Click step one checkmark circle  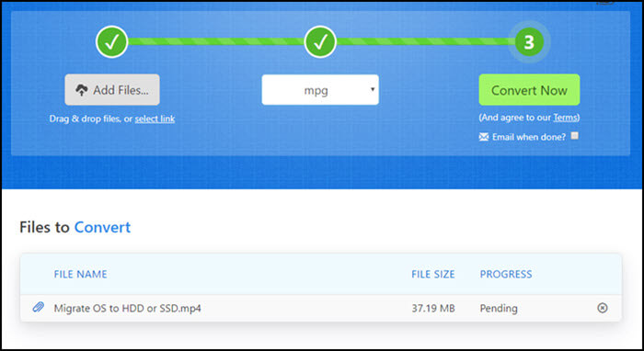click(x=111, y=41)
